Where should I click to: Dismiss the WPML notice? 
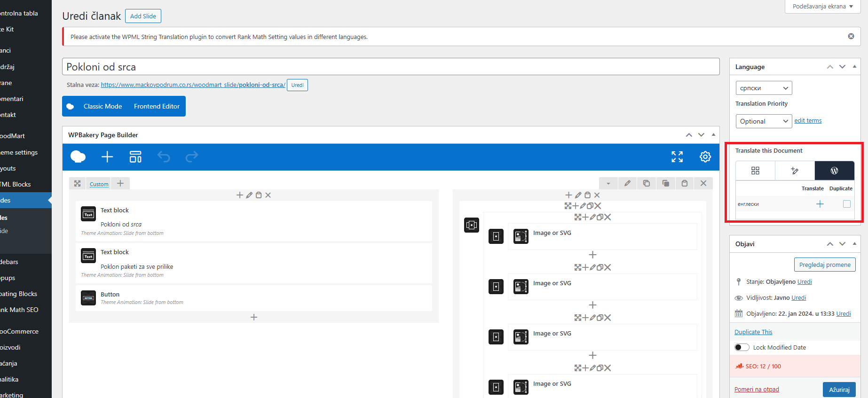[851, 36]
